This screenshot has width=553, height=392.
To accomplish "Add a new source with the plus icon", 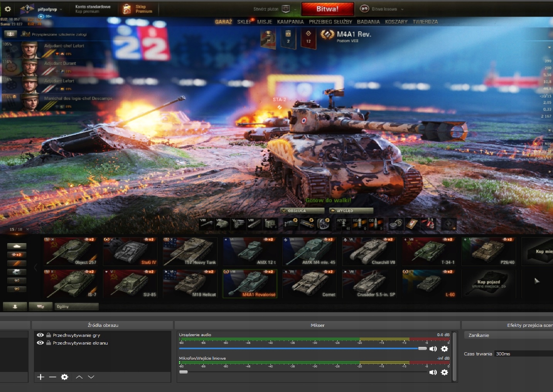I will [41, 377].
